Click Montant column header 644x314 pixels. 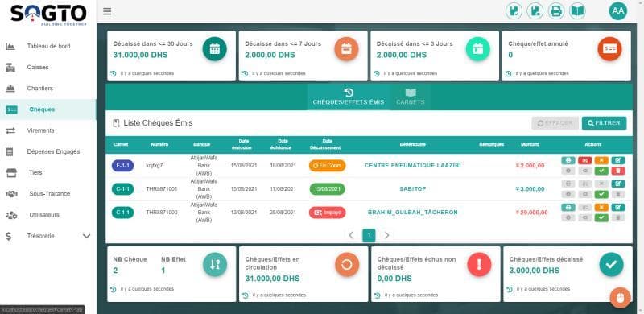(530, 145)
